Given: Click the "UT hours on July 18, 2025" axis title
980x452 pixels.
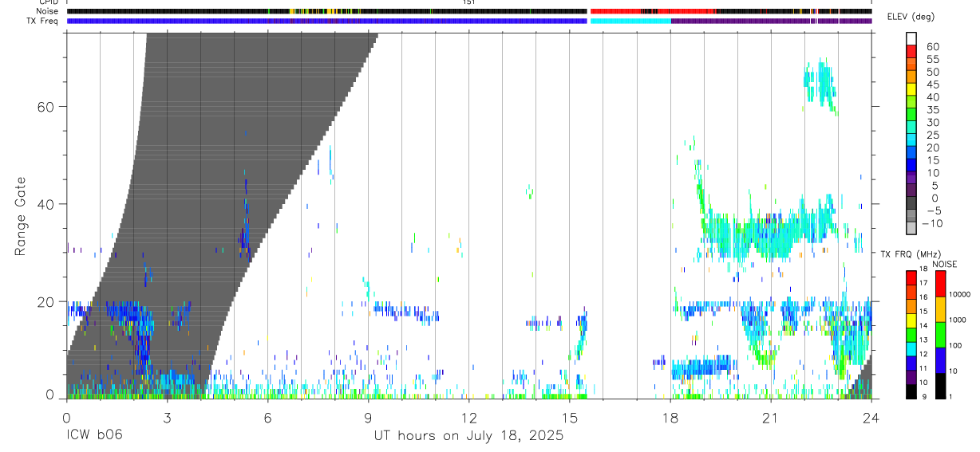Looking at the screenshot, I should pos(469,435).
